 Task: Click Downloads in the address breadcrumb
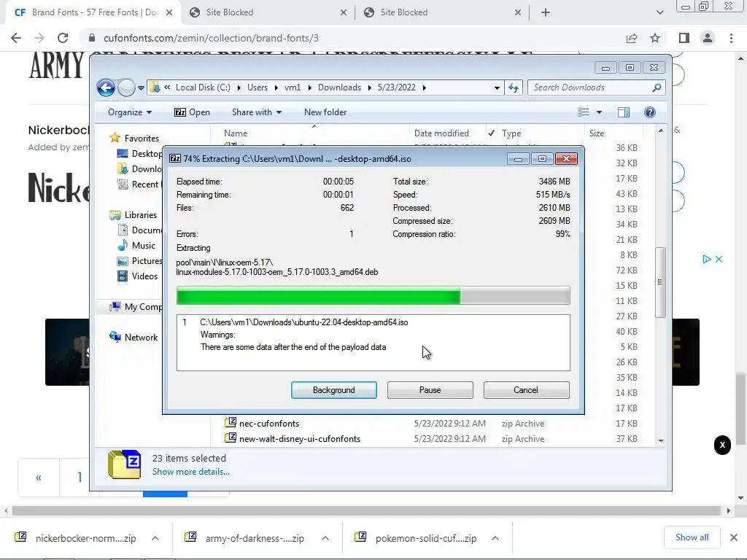click(x=339, y=87)
